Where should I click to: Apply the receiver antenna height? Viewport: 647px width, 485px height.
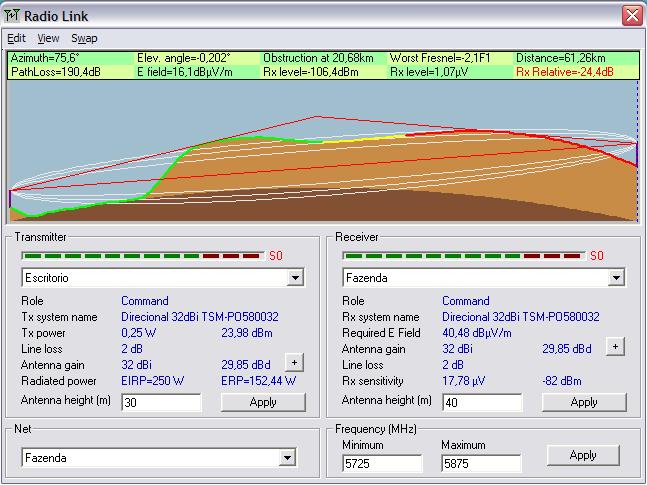[583, 402]
